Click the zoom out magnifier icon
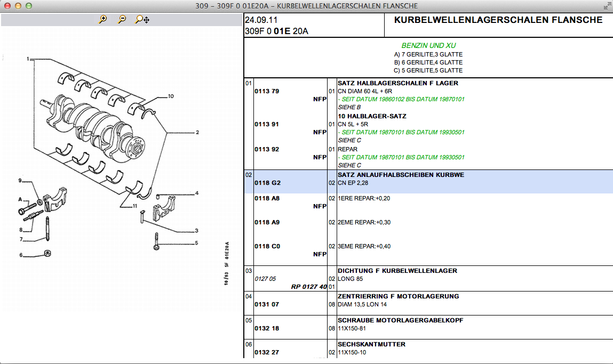 coord(122,20)
